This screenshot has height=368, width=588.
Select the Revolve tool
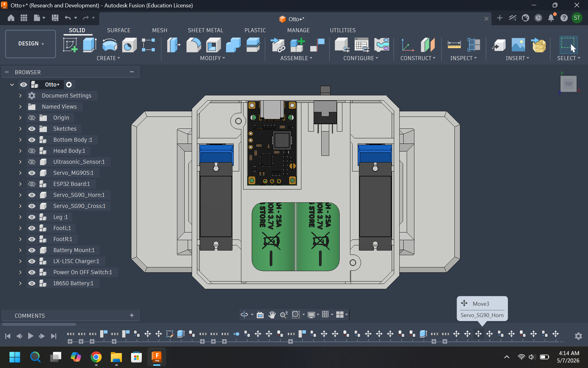[x=110, y=45]
